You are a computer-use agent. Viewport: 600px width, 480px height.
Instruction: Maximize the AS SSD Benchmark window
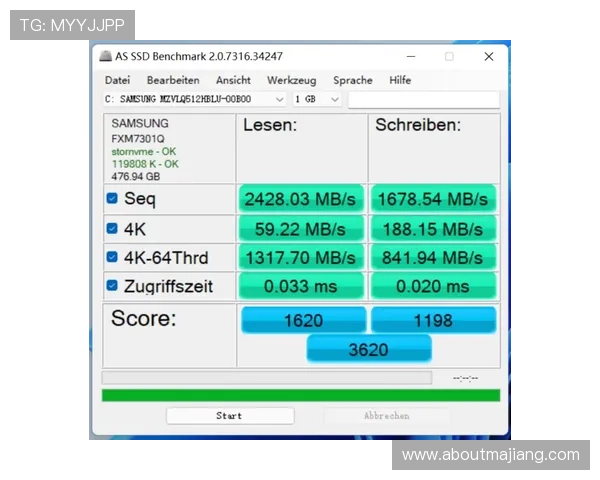(x=449, y=57)
